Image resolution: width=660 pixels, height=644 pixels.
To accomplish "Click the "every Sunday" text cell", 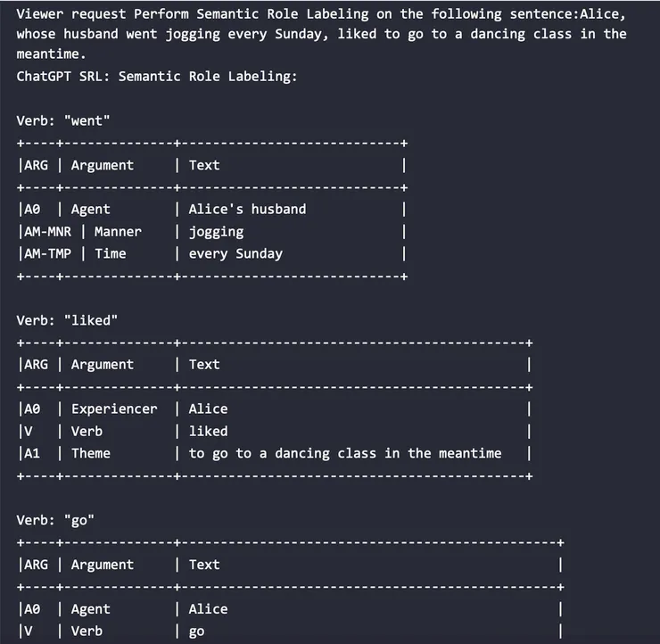I will (235, 253).
